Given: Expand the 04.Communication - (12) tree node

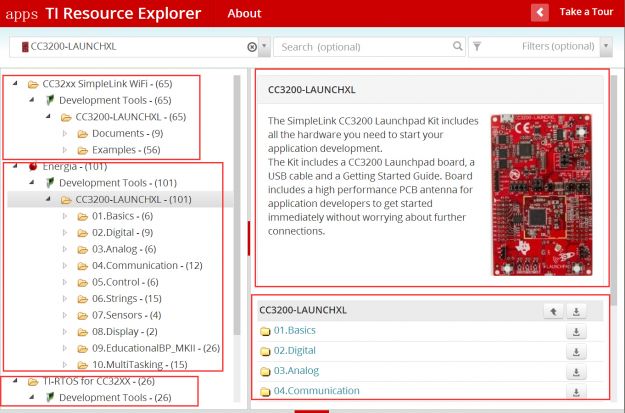Looking at the screenshot, I should (65, 266).
